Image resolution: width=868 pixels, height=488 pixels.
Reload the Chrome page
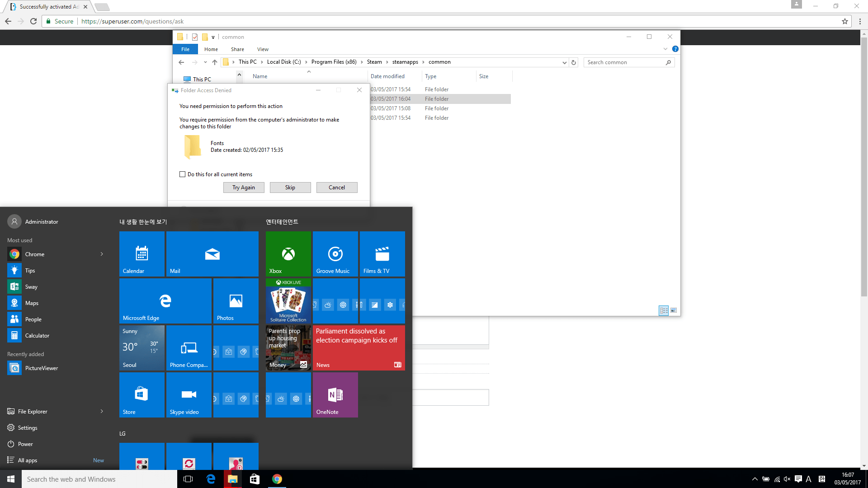tap(33, 21)
